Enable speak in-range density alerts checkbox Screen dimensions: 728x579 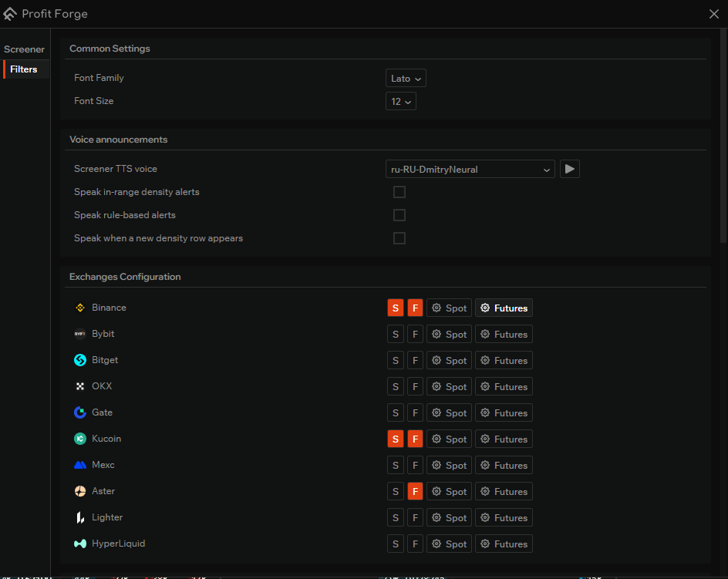(x=399, y=192)
